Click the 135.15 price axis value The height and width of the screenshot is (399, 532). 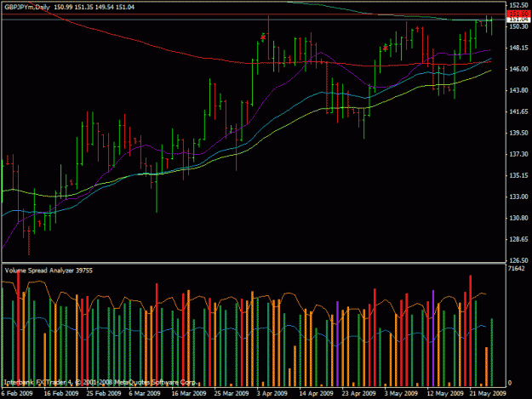point(518,175)
